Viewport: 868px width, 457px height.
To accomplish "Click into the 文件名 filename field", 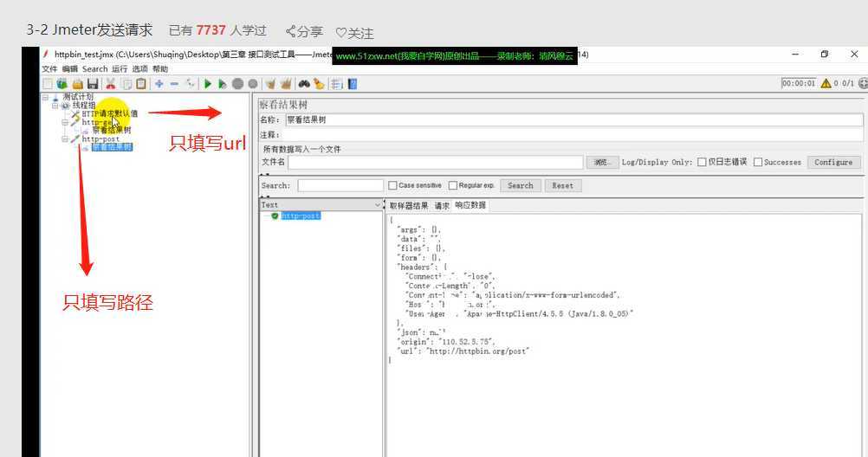I will coord(436,162).
